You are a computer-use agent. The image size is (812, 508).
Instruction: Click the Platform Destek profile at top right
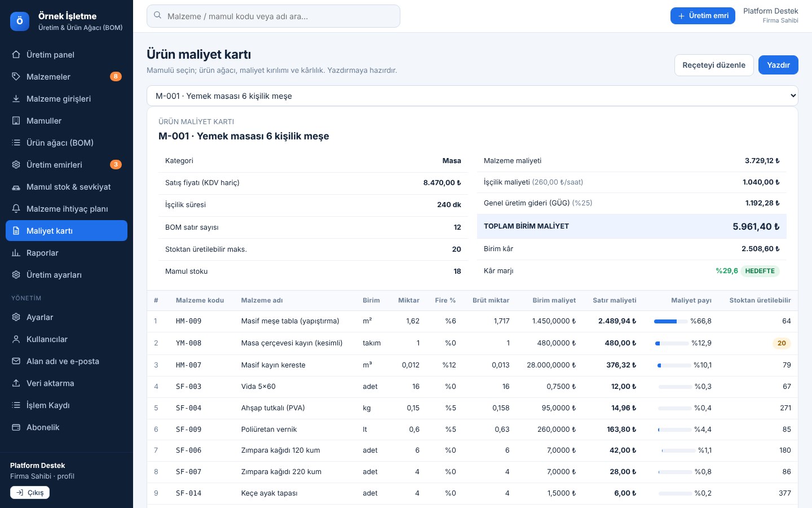coord(770,15)
